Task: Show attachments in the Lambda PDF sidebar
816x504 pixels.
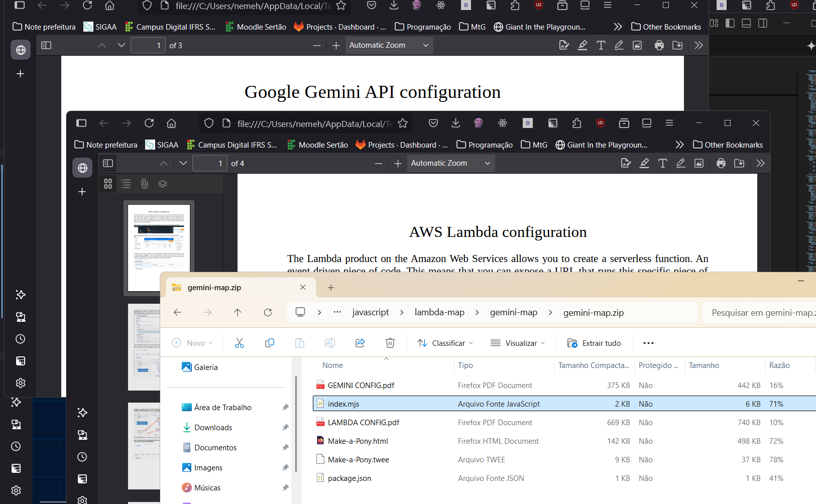Action: (144, 184)
